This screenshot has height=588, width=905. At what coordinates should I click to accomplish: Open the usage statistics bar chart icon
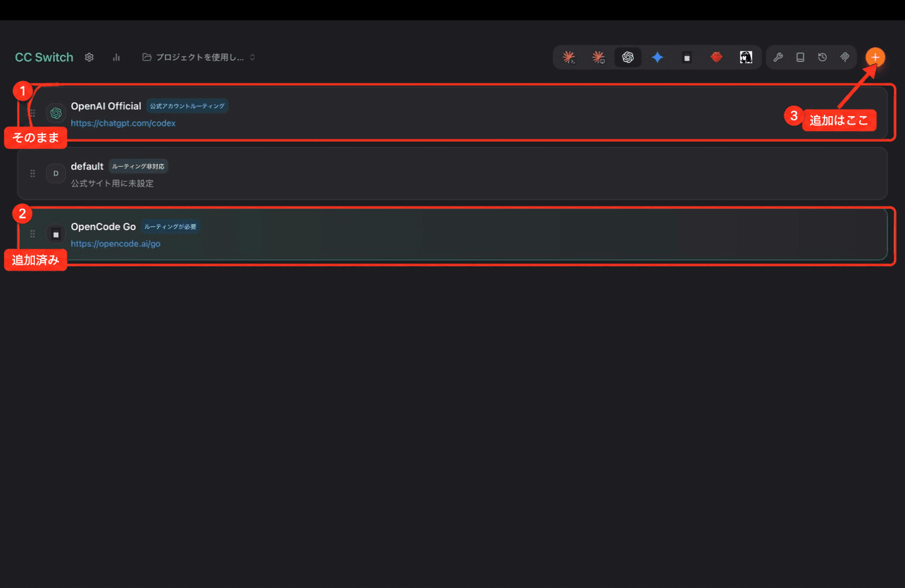click(116, 57)
